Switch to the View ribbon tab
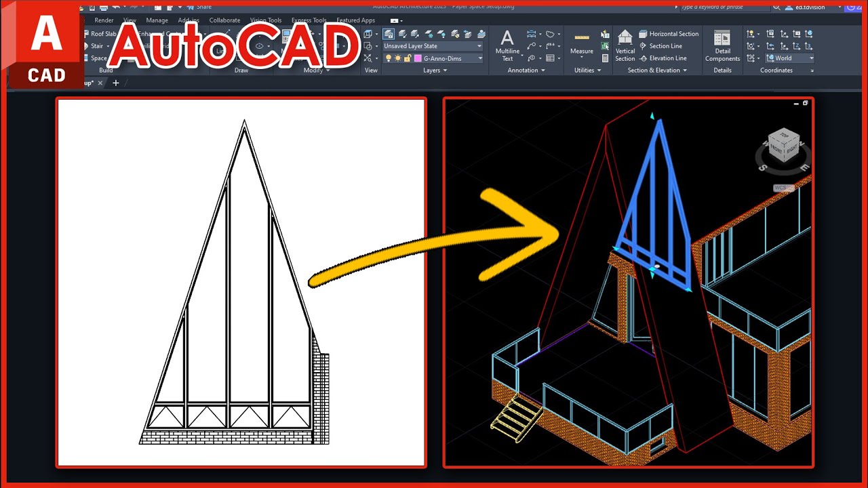868x488 pixels. click(130, 20)
